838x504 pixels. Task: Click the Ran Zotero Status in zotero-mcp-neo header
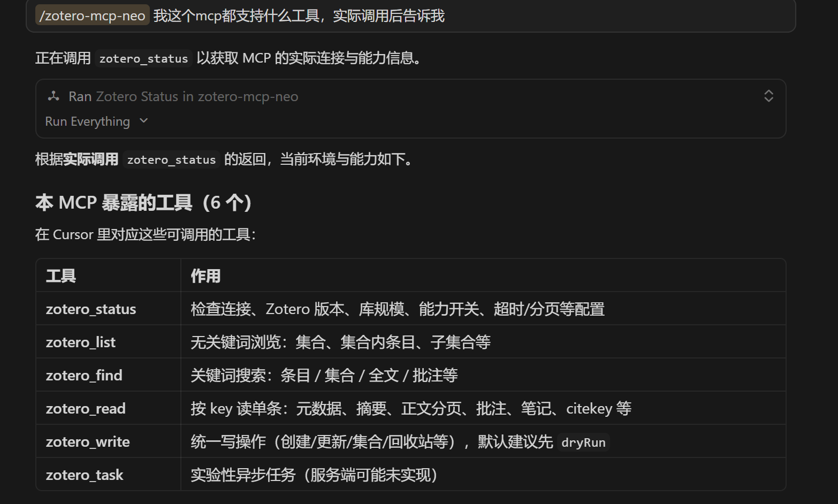point(184,96)
